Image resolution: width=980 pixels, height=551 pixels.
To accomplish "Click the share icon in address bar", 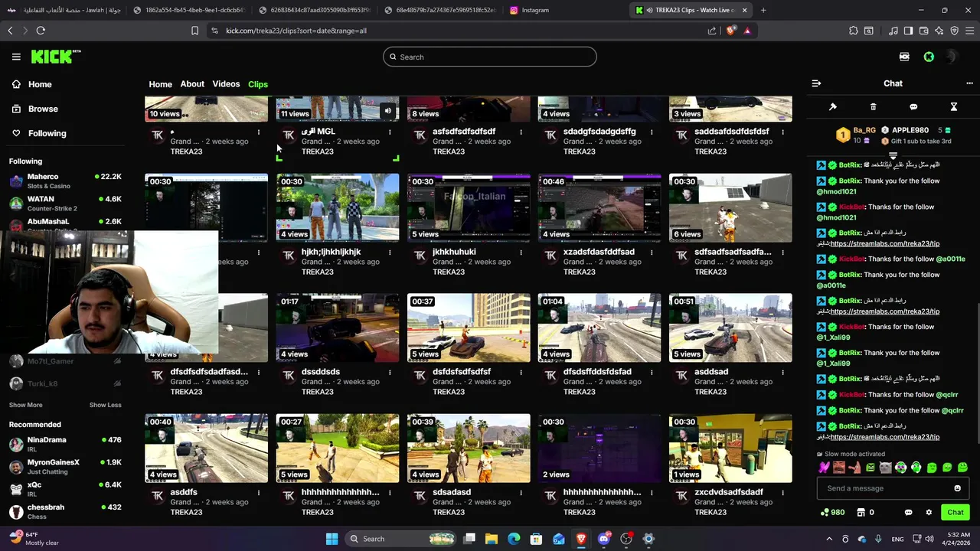I will [712, 31].
